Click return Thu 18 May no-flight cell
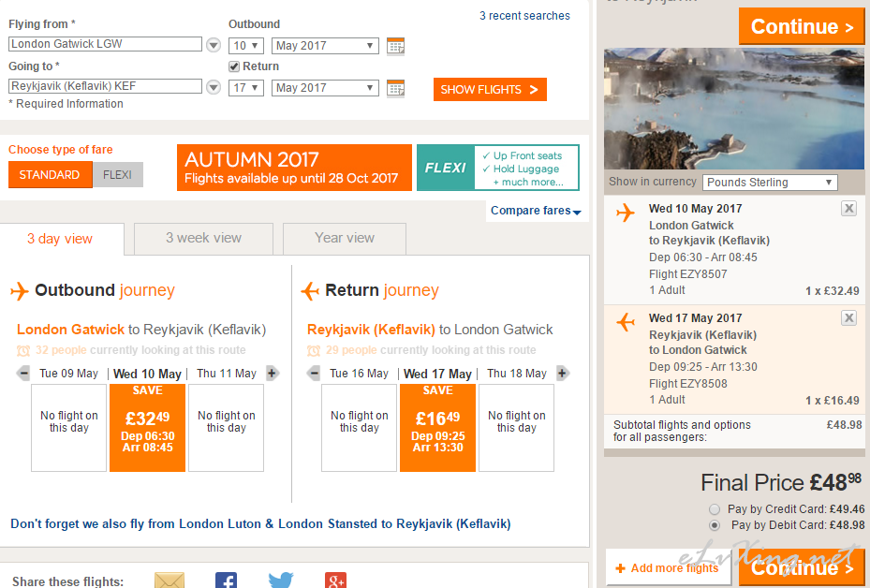The image size is (870, 588). (517, 428)
